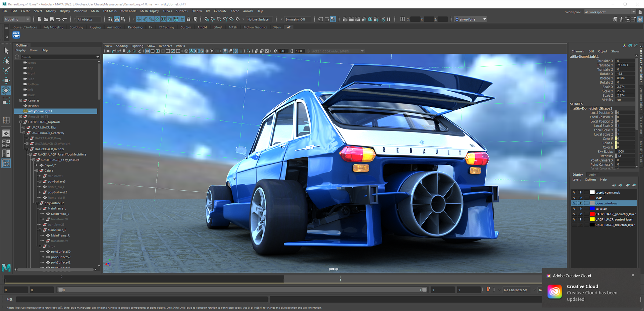Click the UACR car rig shelf icon
This screenshot has height=311, width=644.
pos(16,35)
